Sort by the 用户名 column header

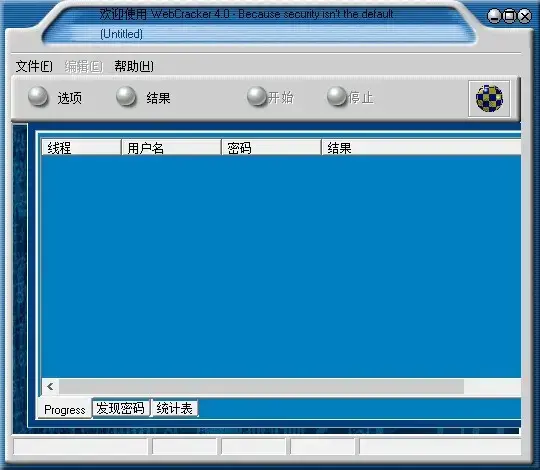[171, 148]
